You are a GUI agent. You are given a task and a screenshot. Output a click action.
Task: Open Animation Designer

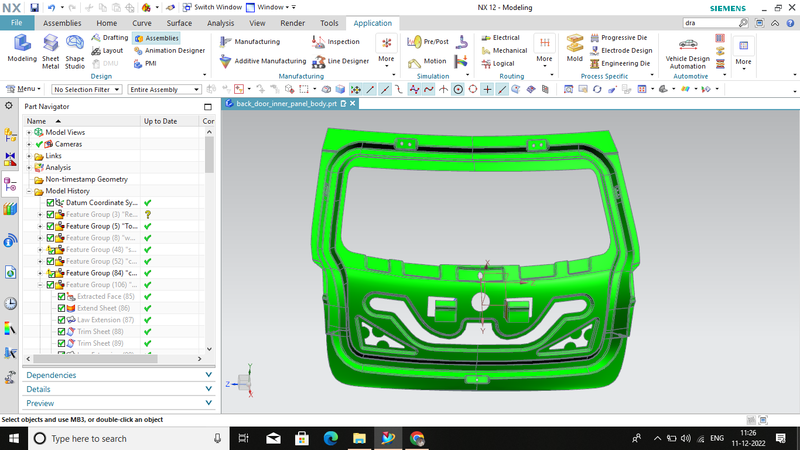[169, 51]
